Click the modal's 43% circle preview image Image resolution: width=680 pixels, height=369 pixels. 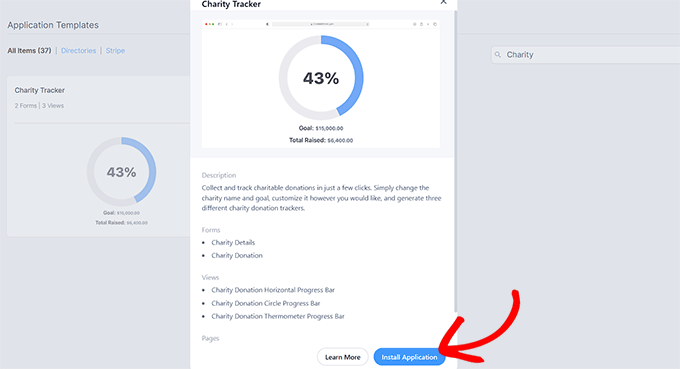pyautogui.click(x=321, y=84)
